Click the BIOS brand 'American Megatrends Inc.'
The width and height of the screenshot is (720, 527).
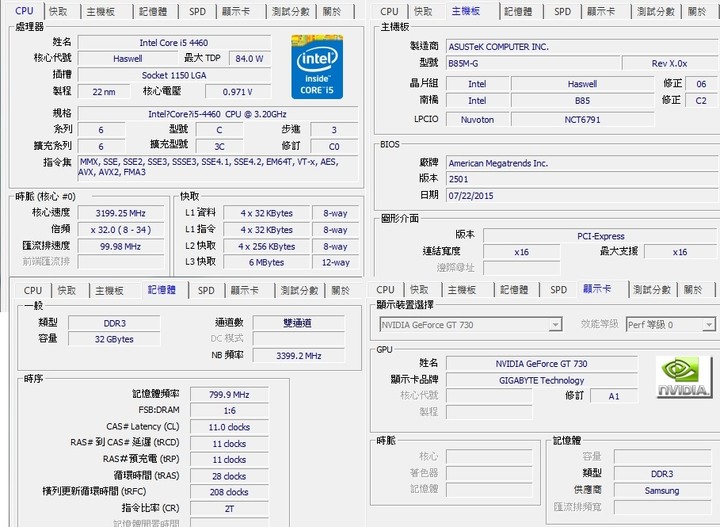582,163
